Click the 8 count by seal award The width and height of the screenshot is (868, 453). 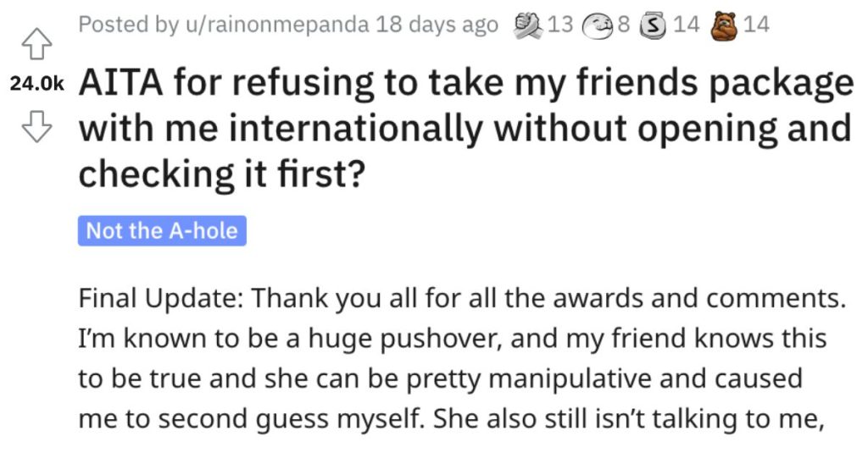(623, 25)
